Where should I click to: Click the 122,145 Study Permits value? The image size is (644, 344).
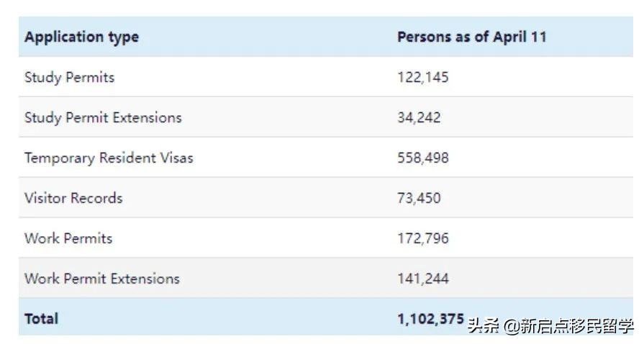[422, 78]
